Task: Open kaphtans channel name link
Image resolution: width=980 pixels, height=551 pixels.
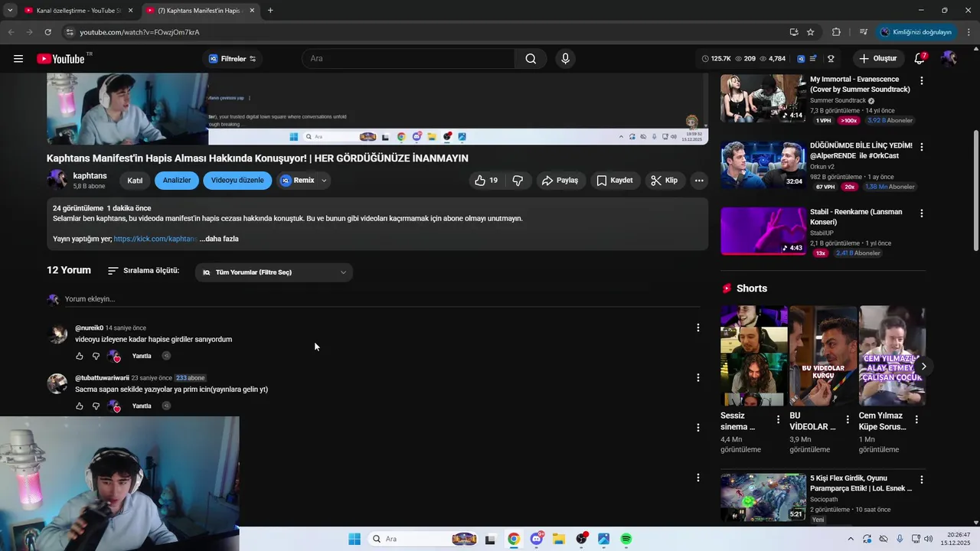Action: (90, 176)
